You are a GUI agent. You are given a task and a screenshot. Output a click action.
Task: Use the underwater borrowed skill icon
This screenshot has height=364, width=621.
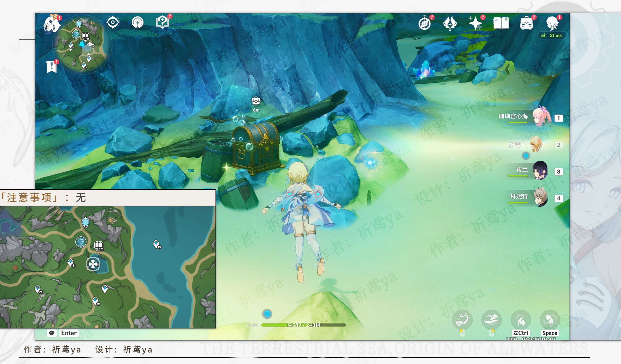(462, 320)
